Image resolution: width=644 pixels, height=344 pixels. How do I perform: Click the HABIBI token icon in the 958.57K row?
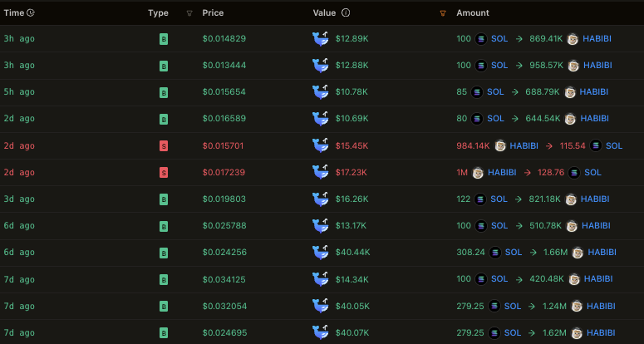coord(573,66)
